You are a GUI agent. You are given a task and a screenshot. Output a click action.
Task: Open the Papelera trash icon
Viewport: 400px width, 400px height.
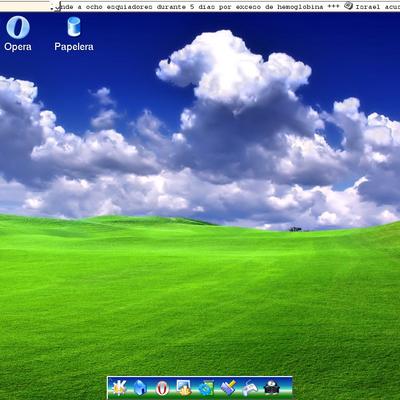click(x=74, y=34)
